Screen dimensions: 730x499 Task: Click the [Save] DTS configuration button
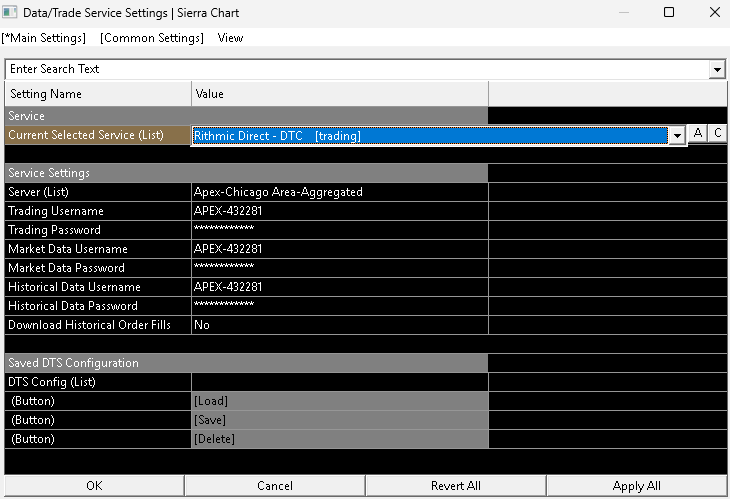click(339, 420)
